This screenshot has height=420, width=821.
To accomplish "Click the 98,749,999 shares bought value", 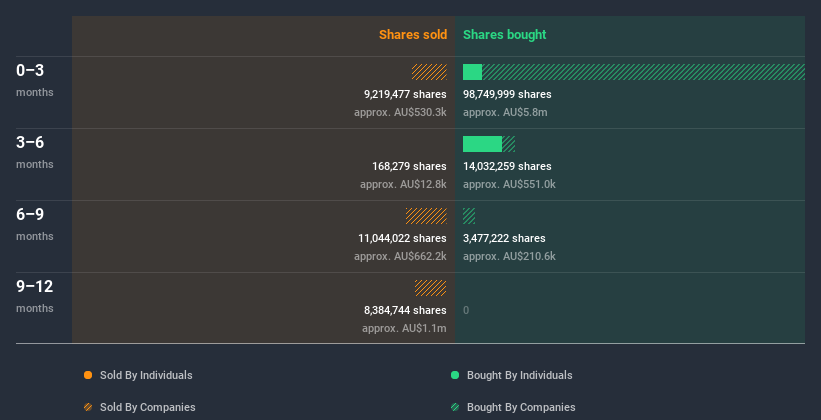I will (507, 94).
